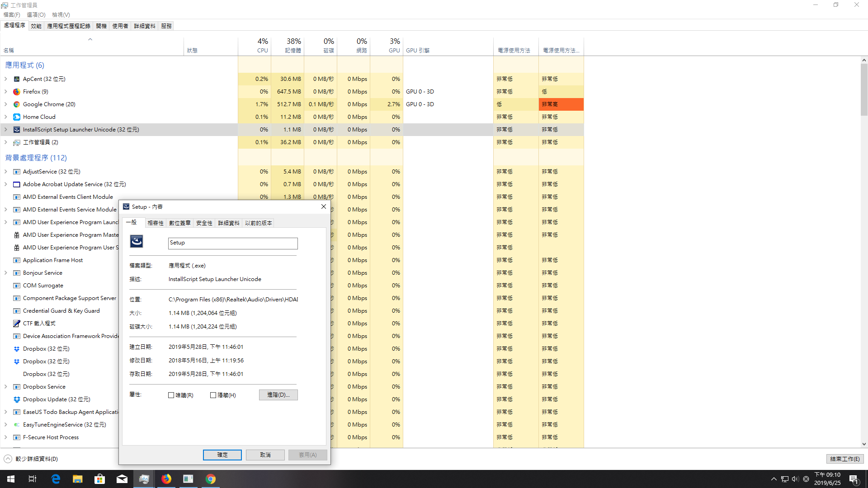Enable the hidden (隱藏) checkbox

213,395
